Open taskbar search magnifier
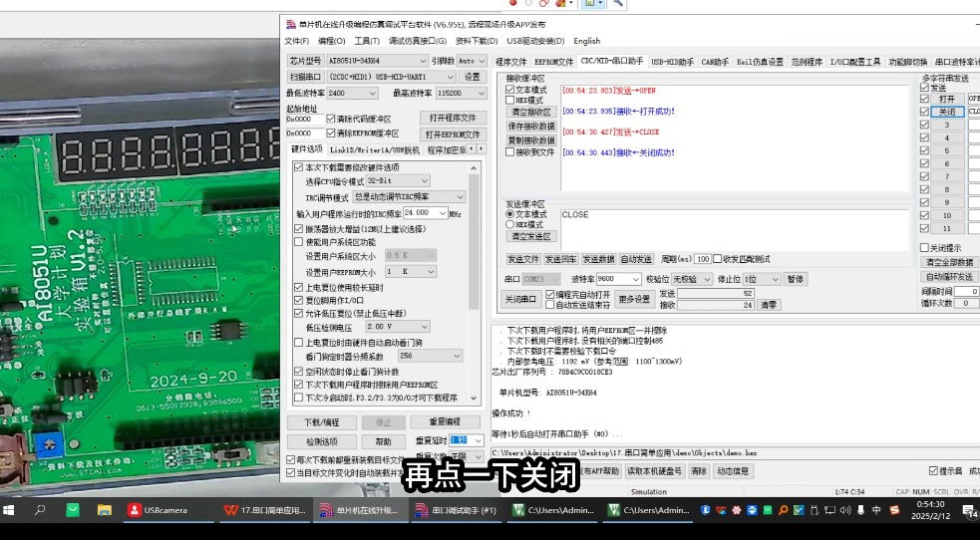The width and height of the screenshot is (980, 540). click(x=40, y=510)
